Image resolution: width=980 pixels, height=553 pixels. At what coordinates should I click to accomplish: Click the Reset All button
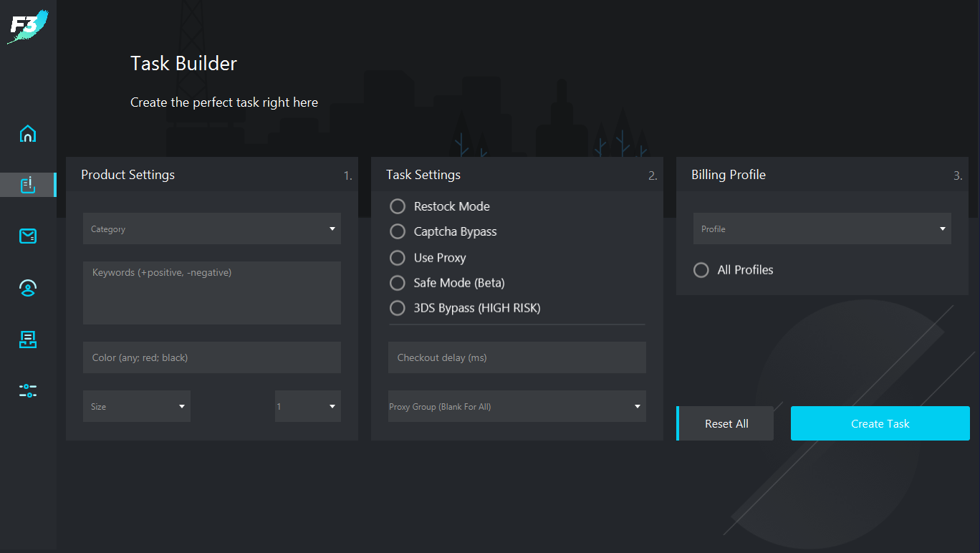tap(726, 423)
